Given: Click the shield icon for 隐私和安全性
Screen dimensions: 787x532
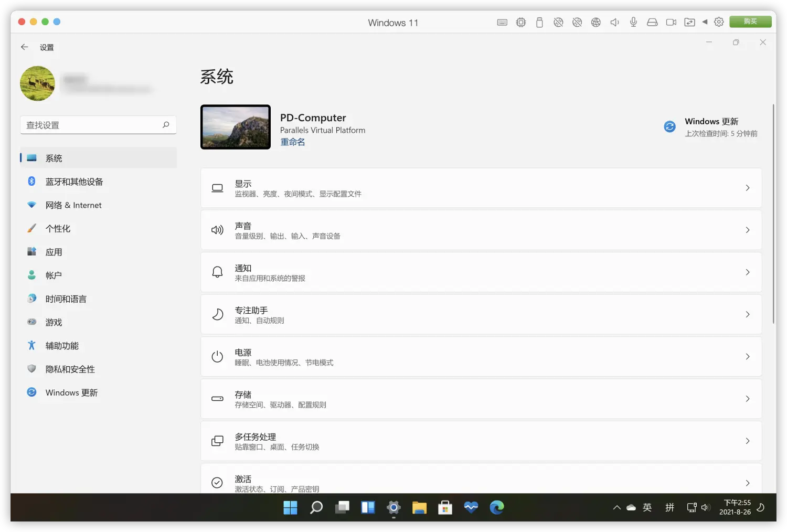Looking at the screenshot, I should click(31, 369).
